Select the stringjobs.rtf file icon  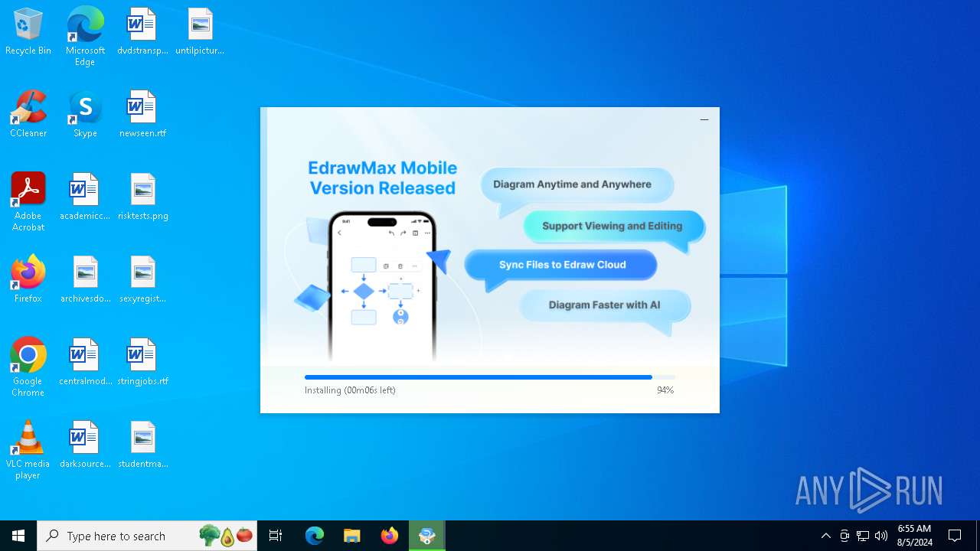tap(142, 363)
